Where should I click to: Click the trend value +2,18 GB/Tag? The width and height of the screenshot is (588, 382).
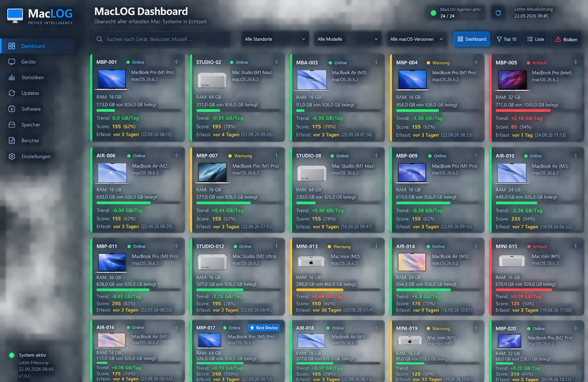[526, 118]
